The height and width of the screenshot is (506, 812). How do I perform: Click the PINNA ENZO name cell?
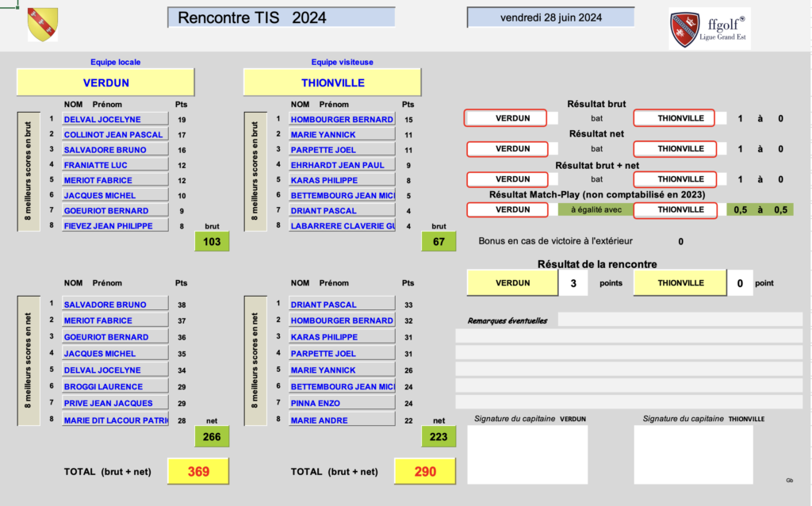342,403
